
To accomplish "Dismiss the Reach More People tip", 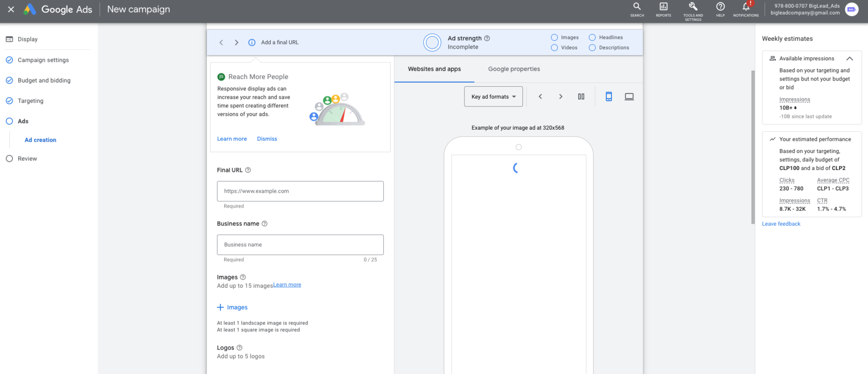I will point(267,139).
